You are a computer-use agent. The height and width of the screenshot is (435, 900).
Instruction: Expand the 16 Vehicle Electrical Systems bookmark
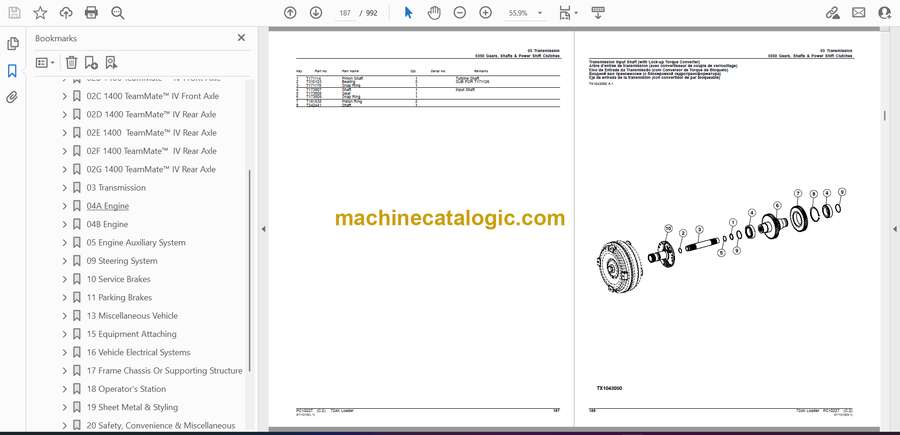[64, 353]
